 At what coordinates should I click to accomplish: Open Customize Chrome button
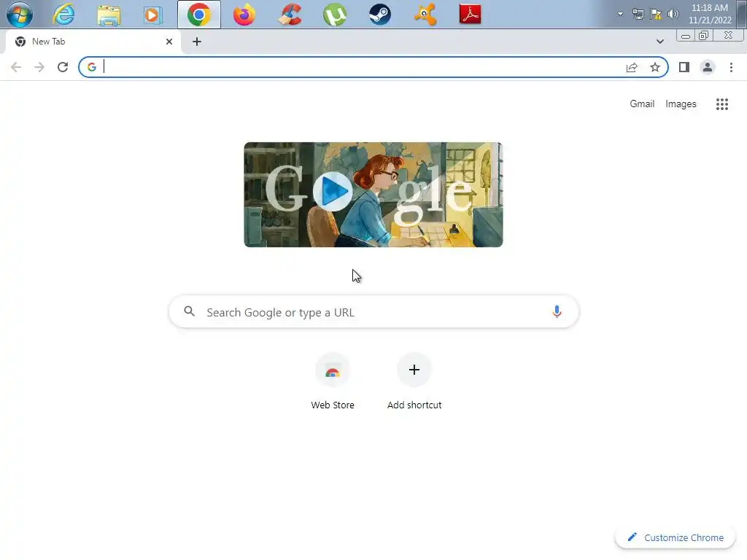675,537
